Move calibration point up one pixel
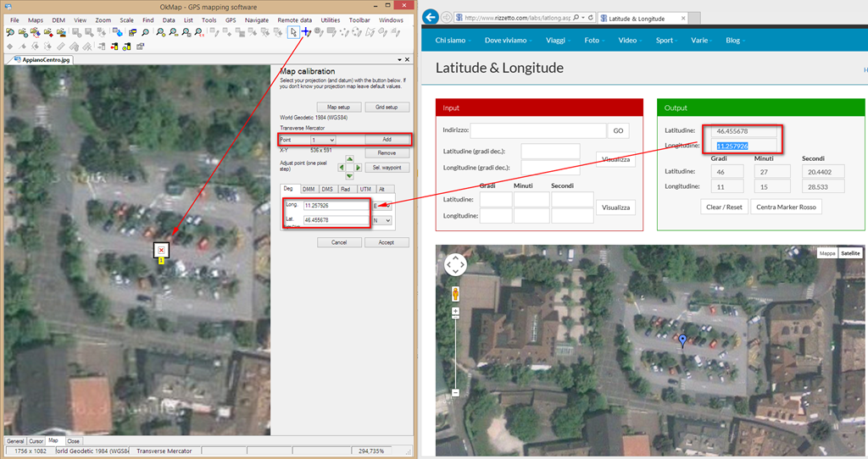 (x=349, y=159)
